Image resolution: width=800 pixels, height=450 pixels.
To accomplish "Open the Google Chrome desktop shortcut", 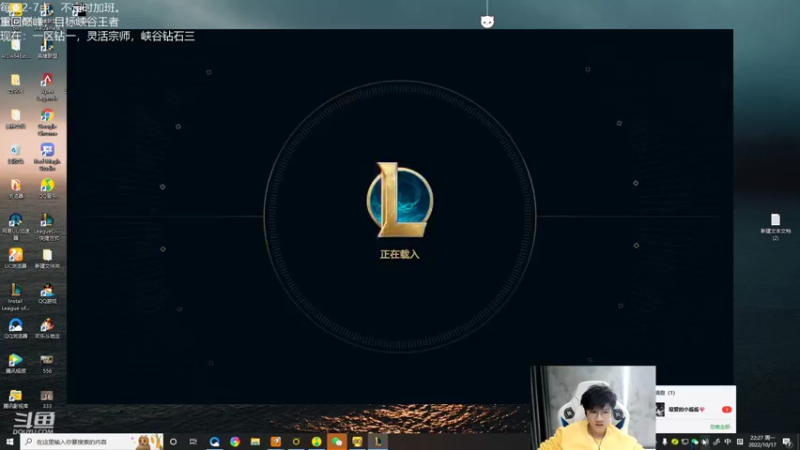I will pos(47,122).
